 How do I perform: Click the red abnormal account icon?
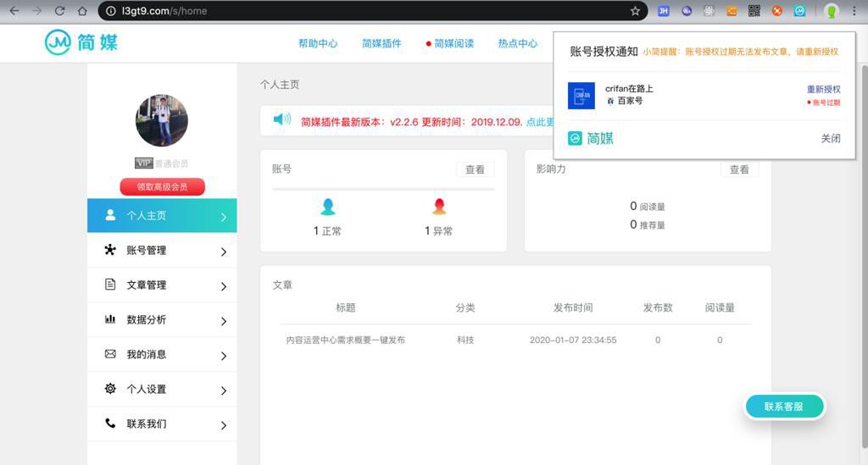click(x=439, y=206)
